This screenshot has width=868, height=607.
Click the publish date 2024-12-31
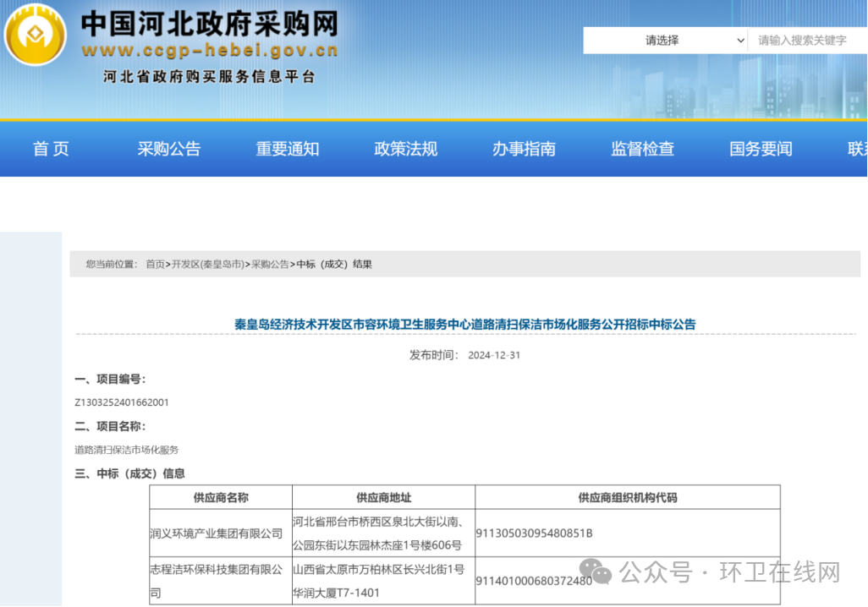pos(494,355)
